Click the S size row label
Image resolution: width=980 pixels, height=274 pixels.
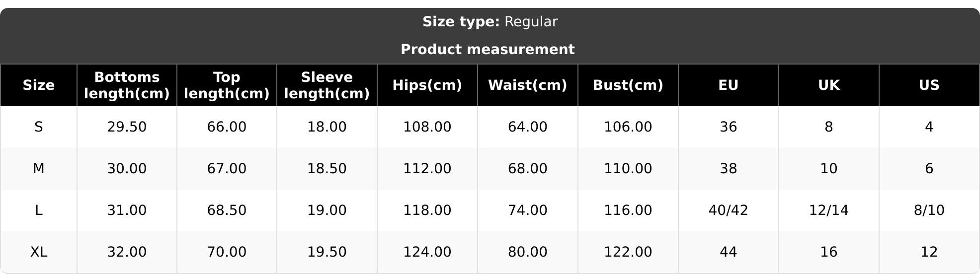39,127
